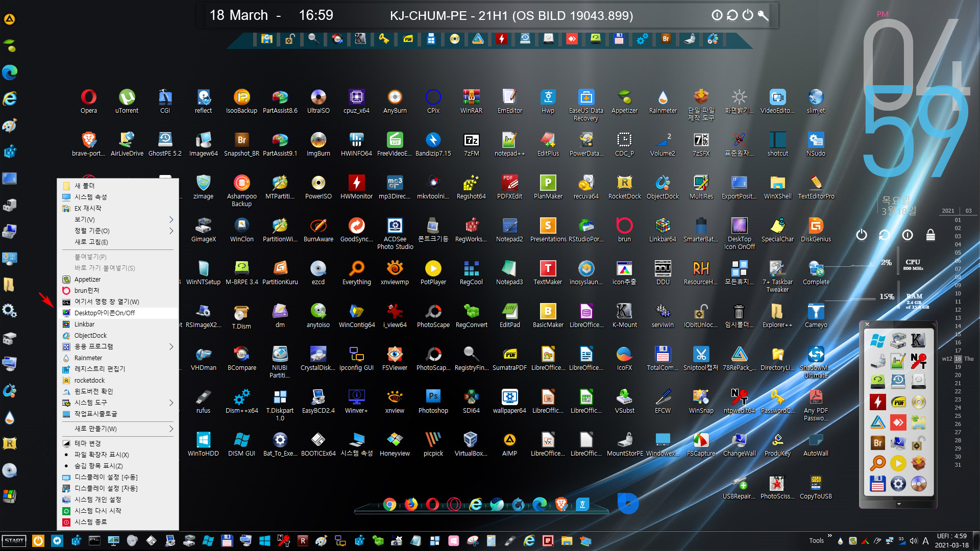980x551 pixels.
Task: Open Microsoft Edge in left sidebar
Action: point(10,72)
